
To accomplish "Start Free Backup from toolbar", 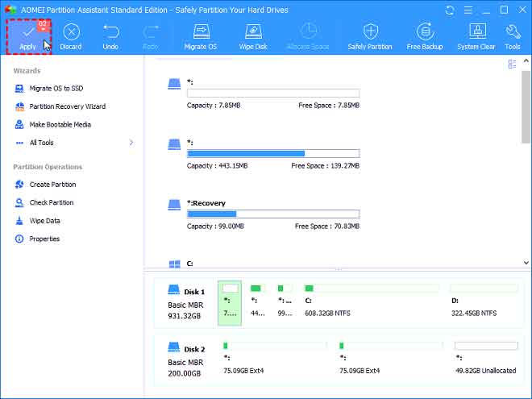I will (425, 37).
